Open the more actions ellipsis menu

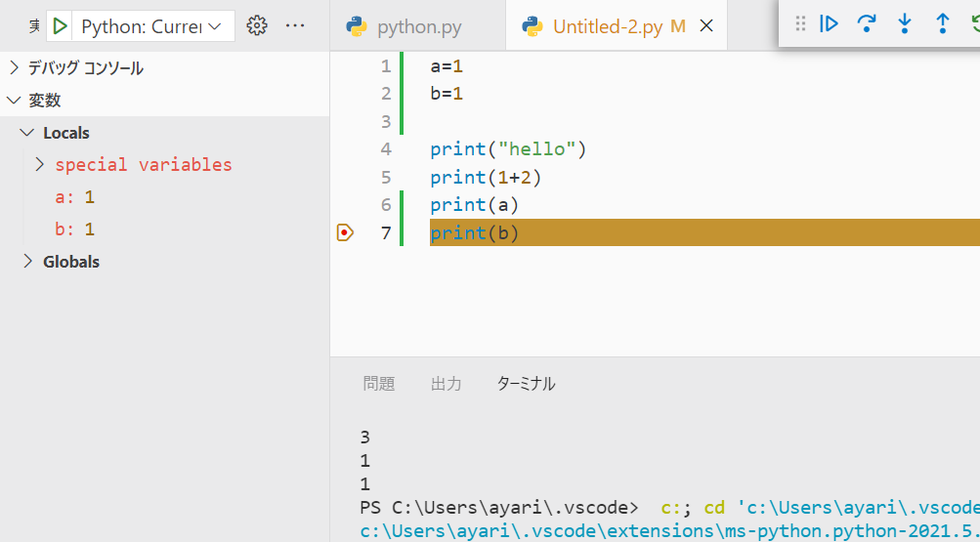click(295, 25)
